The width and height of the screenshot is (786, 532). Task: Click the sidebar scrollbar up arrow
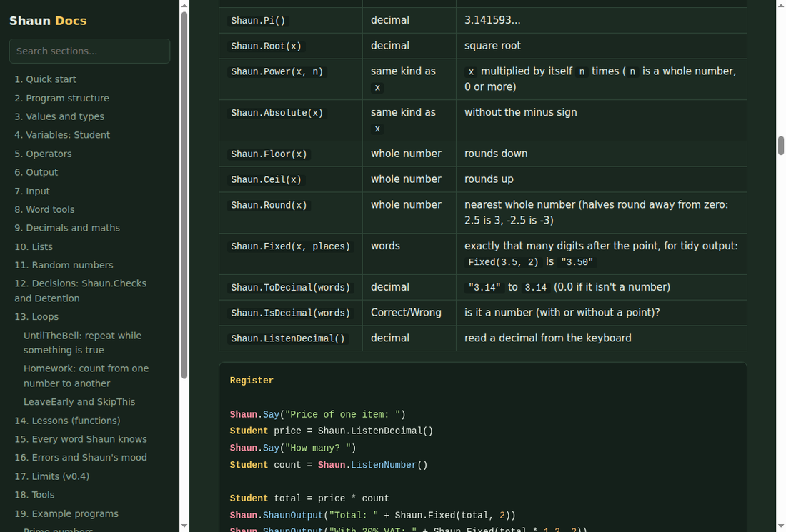click(184, 6)
